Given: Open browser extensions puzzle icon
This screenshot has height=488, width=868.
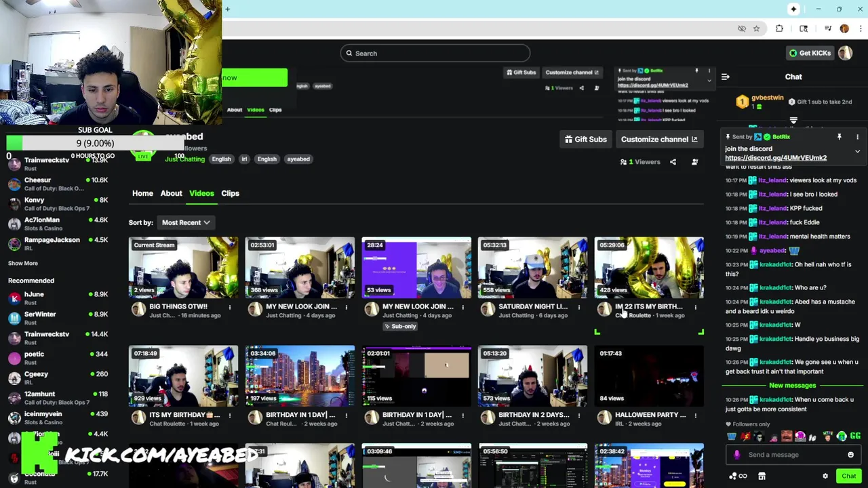Looking at the screenshot, I should click(x=779, y=28).
